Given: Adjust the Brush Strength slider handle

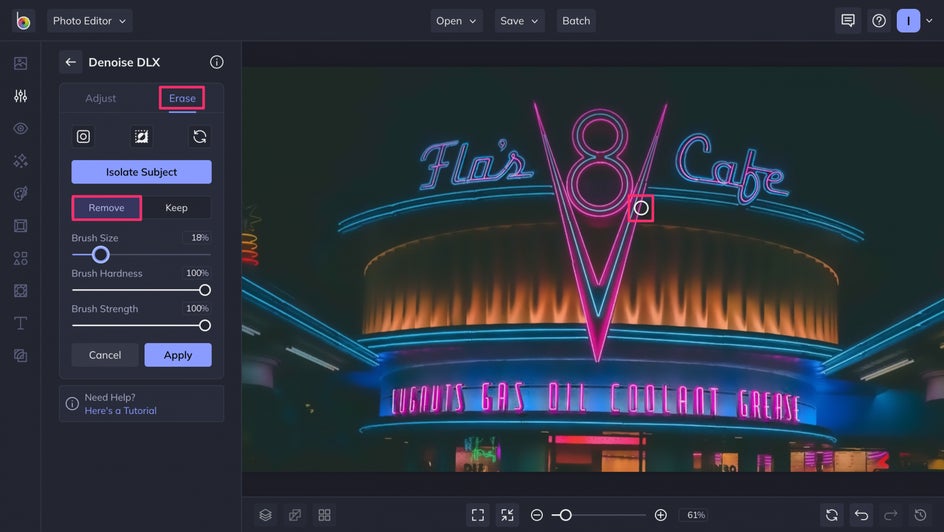Looking at the screenshot, I should (x=205, y=326).
